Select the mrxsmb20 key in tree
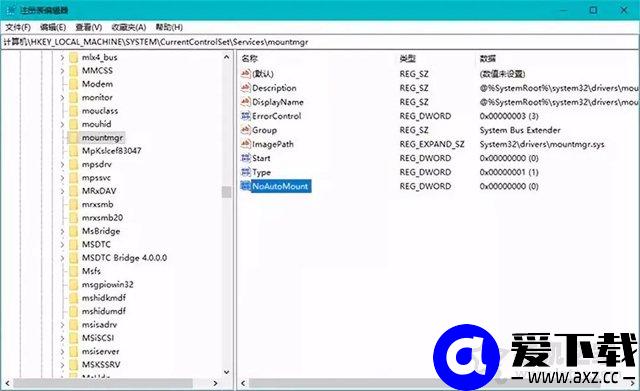Screen dimensions: 640x391 (x=102, y=218)
